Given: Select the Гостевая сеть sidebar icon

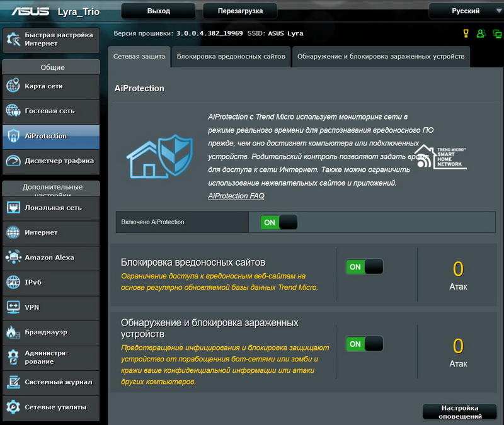Looking at the screenshot, I should click(x=13, y=111).
